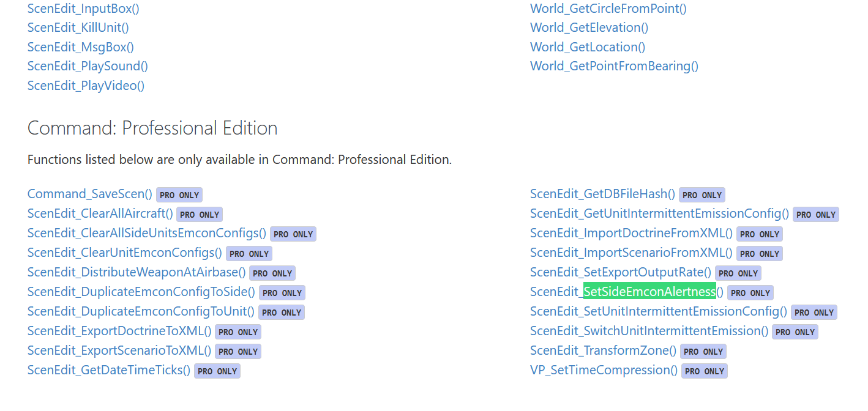Open the World_GetCircleFromPoint() link
The width and height of the screenshot is (868, 411).
pos(608,9)
